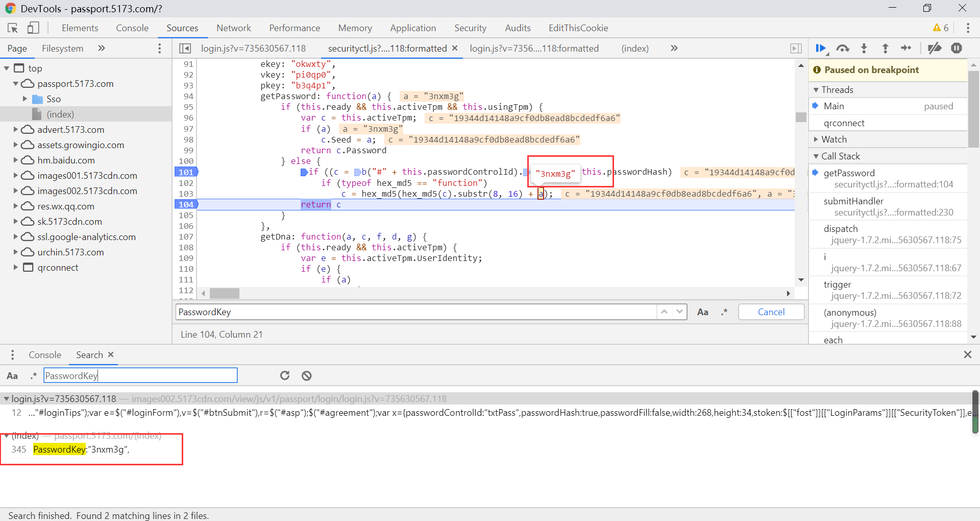
Task: Open the EditThisCookie panel
Action: pos(578,28)
